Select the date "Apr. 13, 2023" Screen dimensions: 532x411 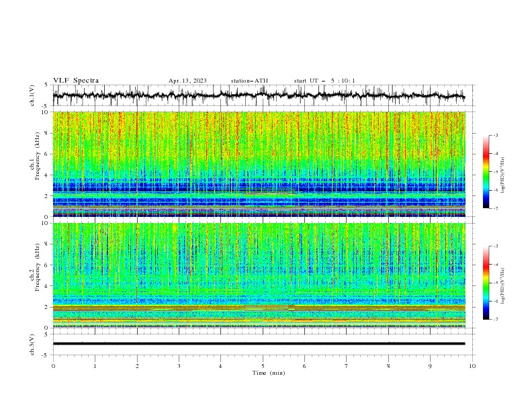coord(187,81)
